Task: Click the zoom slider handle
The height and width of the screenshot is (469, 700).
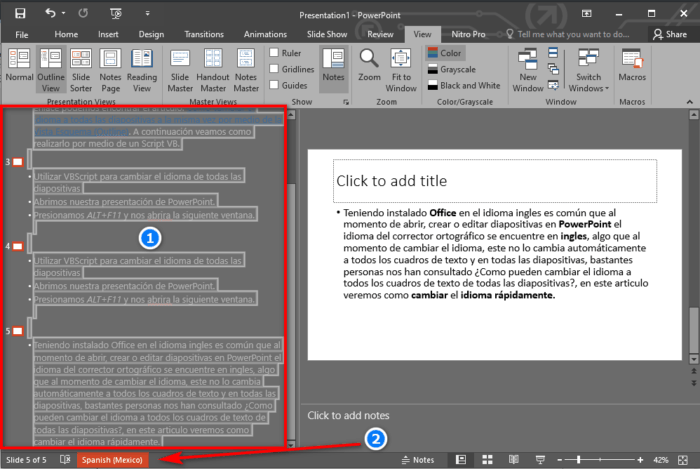Action: [x=579, y=460]
